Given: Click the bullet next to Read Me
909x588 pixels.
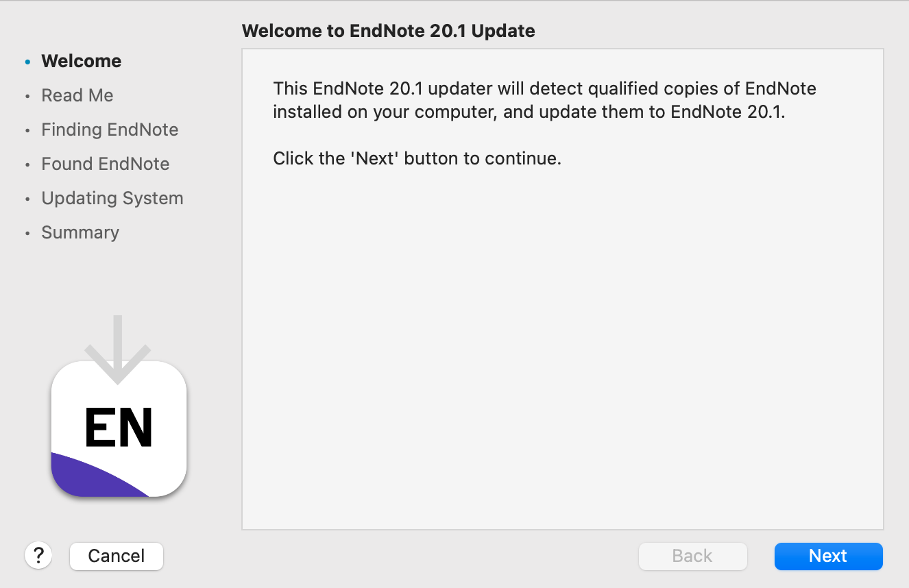Looking at the screenshot, I should 27,96.
